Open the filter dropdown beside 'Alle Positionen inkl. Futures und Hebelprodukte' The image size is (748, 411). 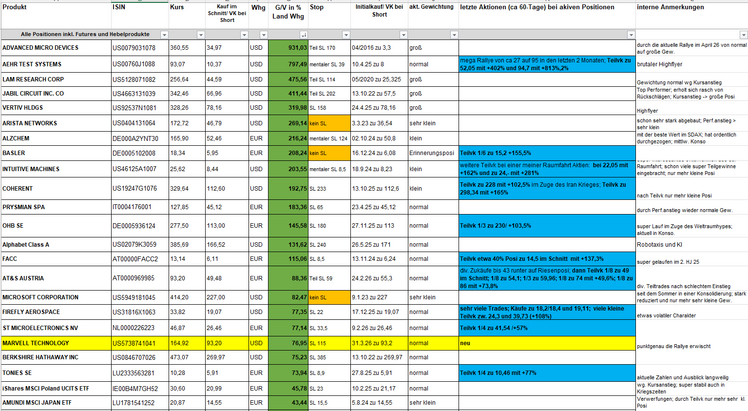coord(164,35)
